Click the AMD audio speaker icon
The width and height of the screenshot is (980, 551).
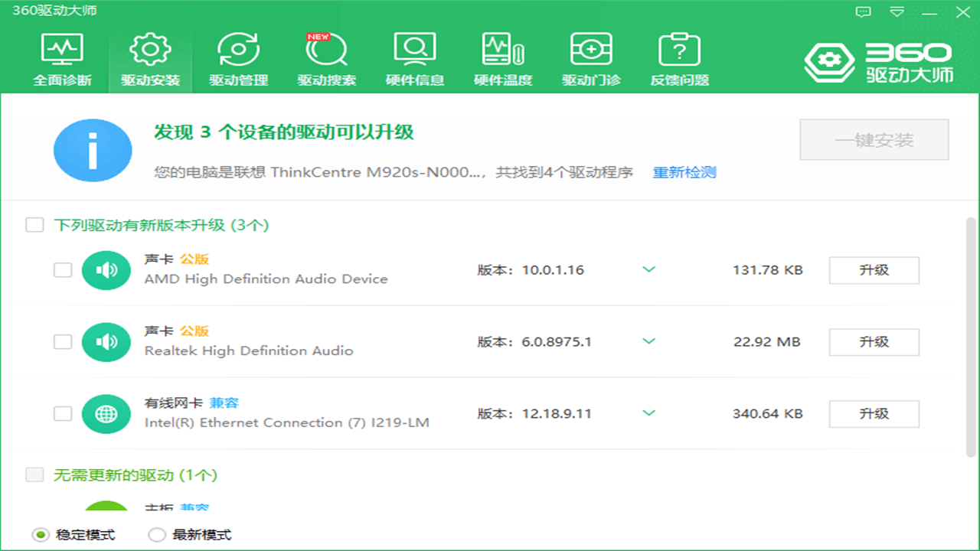[x=106, y=270]
